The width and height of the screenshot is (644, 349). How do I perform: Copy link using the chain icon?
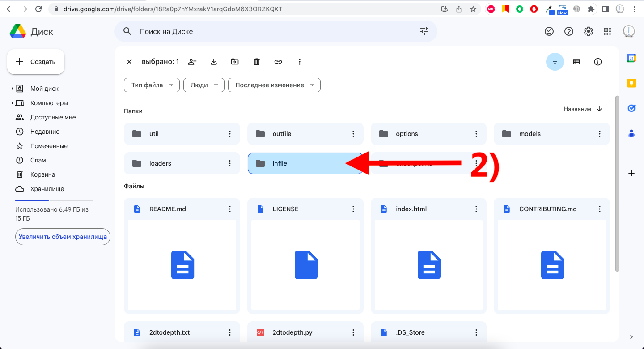[278, 62]
